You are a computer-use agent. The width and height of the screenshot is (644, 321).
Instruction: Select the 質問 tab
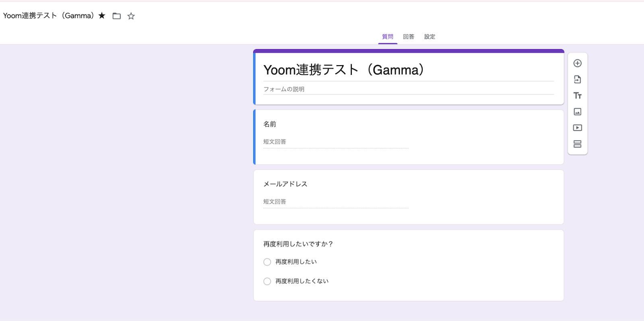[x=388, y=37]
